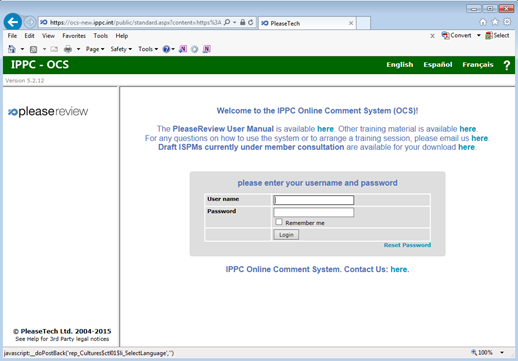Refresh the page with the reload icon

[x=251, y=22]
